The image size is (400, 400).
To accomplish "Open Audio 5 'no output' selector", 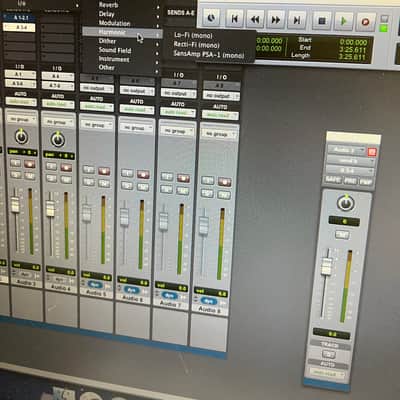I will (x=97, y=89).
